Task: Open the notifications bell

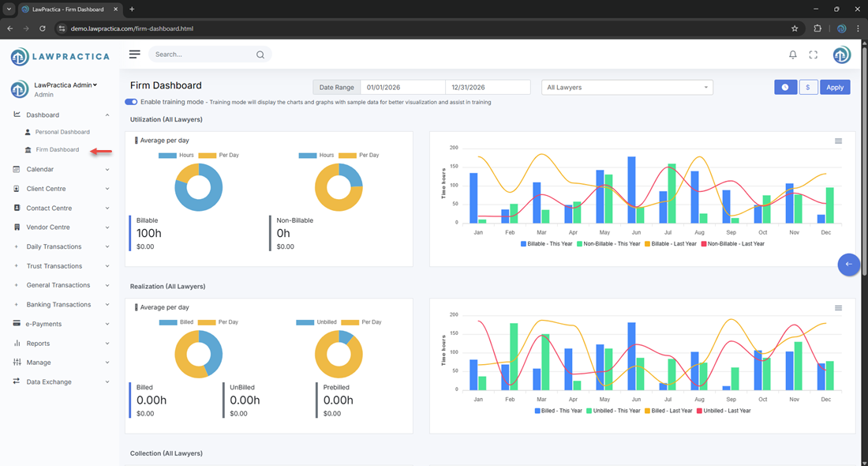Action: click(792, 54)
